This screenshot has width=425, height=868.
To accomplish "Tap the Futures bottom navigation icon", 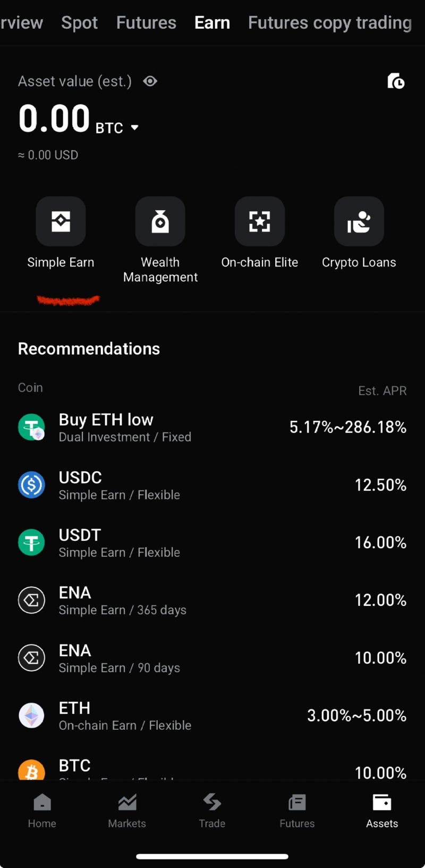I will [x=297, y=803].
